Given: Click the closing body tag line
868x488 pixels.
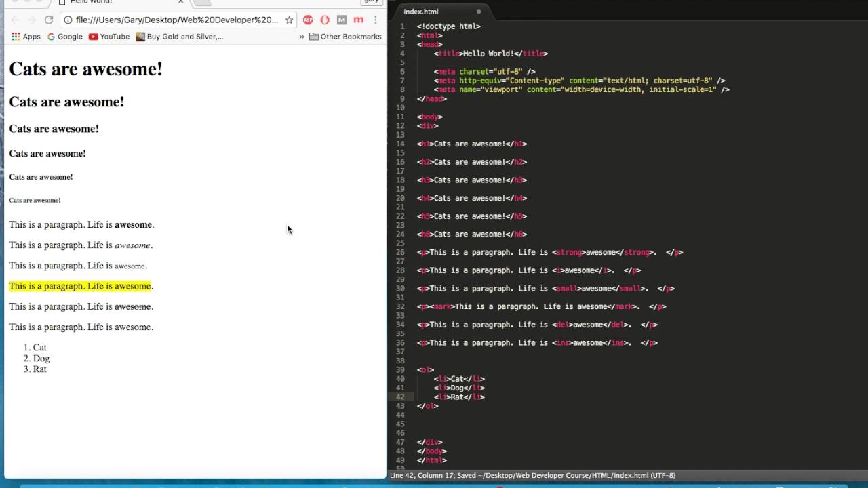Looking at the screenshot, I should click(431, 451).
